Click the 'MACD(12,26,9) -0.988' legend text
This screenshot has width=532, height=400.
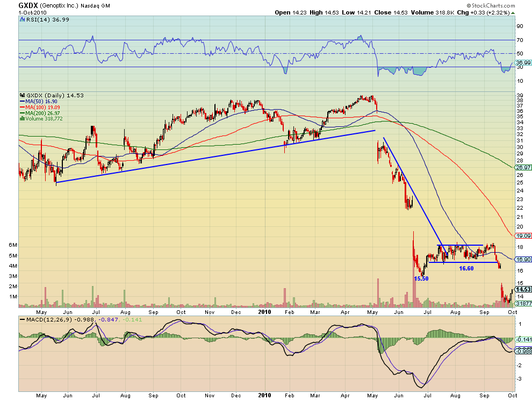pyautogui.click(x=61, y=319)
